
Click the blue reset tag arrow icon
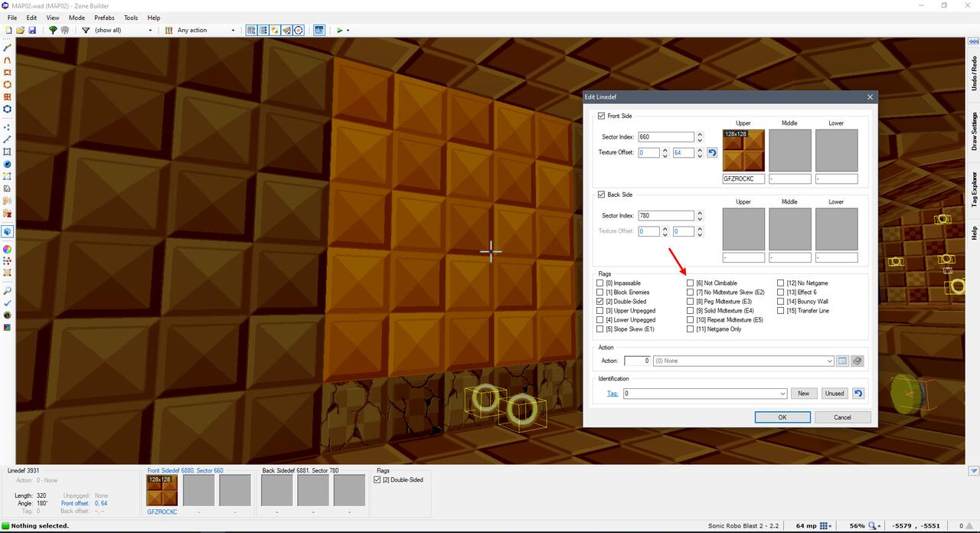coord(858,394)
